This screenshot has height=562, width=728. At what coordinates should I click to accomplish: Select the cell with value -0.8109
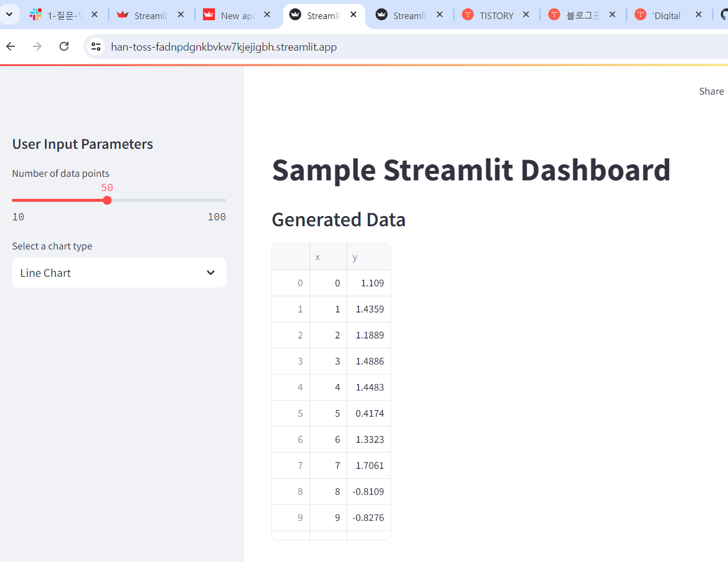pyautogui.click(x=368, y=492)
